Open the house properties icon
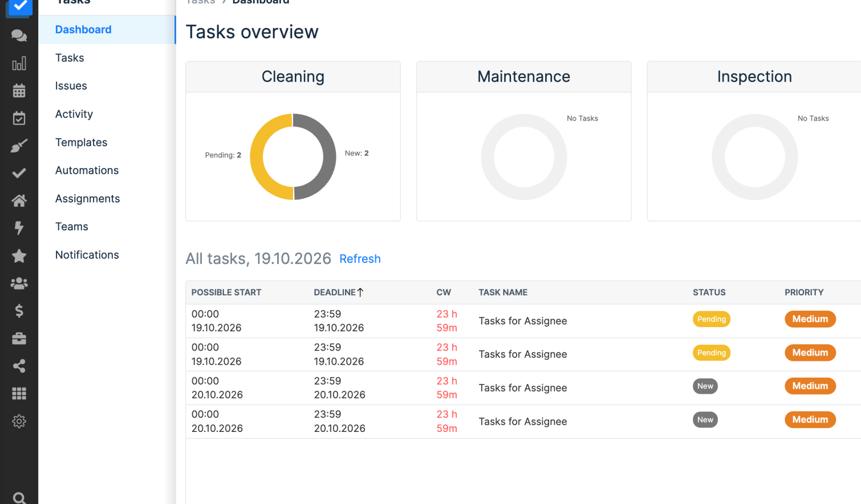 click(x=19, y=201)
